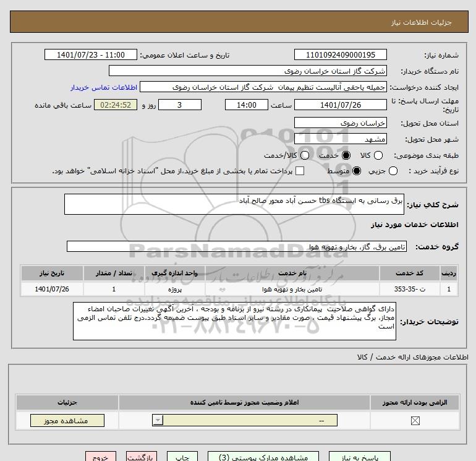Click the بازگشت back button
476x461 pixels.
[x=142, y=457]
